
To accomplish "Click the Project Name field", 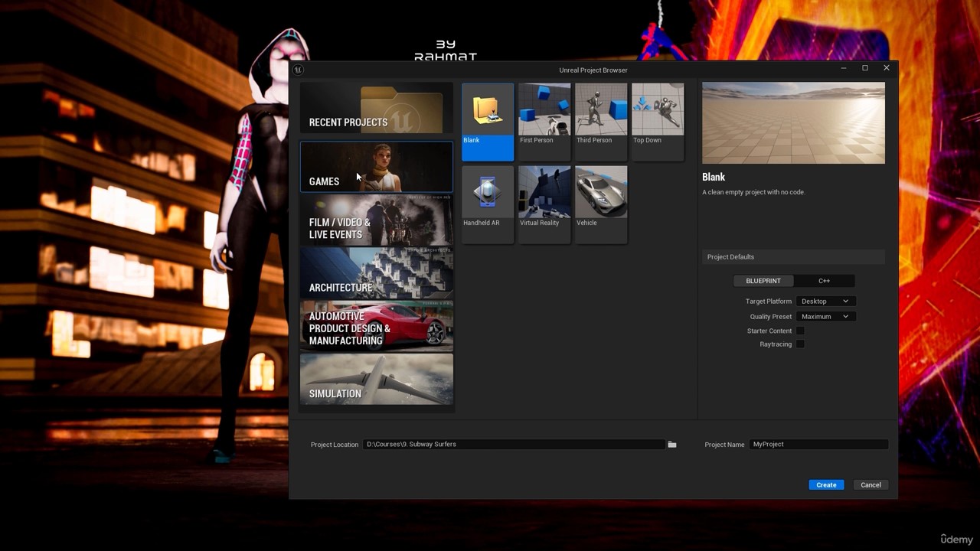I will pyautogui.click(x=818, y=444).
